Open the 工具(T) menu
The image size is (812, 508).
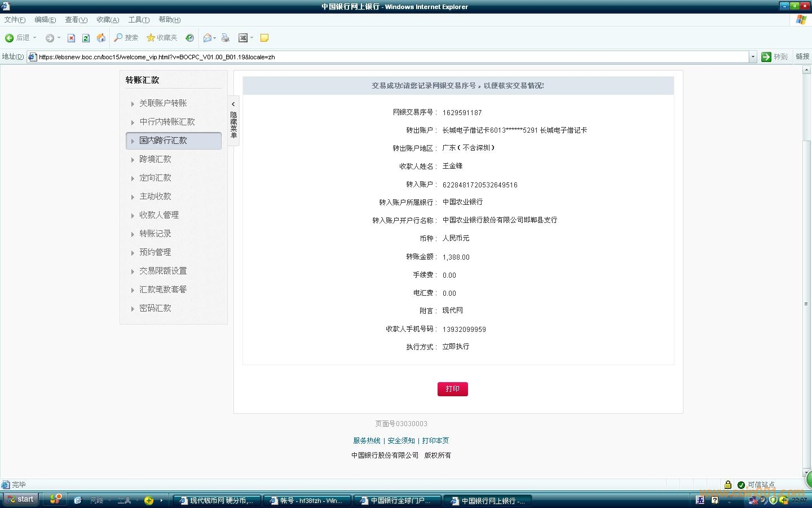click(139, 20)
